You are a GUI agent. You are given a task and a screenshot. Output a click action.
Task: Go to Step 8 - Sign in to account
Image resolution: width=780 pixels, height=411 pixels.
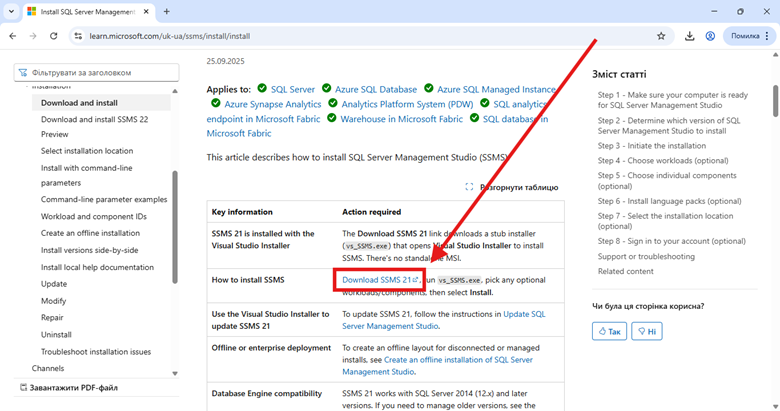coord(672,241)
